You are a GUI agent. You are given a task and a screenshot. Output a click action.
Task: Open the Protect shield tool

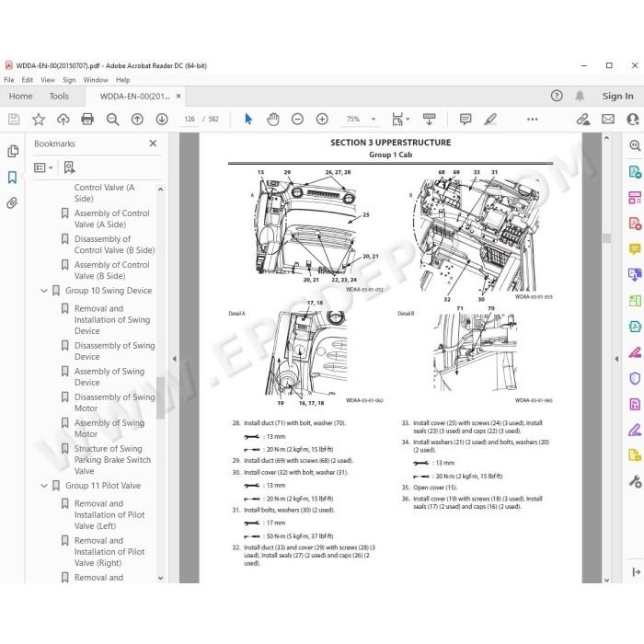(635, 378)
